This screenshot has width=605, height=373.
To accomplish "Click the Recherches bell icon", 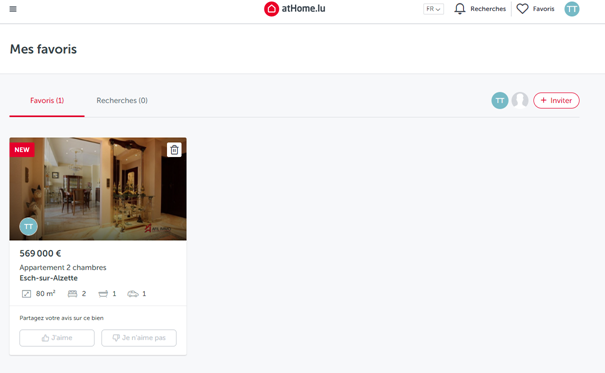I will 460,9.
